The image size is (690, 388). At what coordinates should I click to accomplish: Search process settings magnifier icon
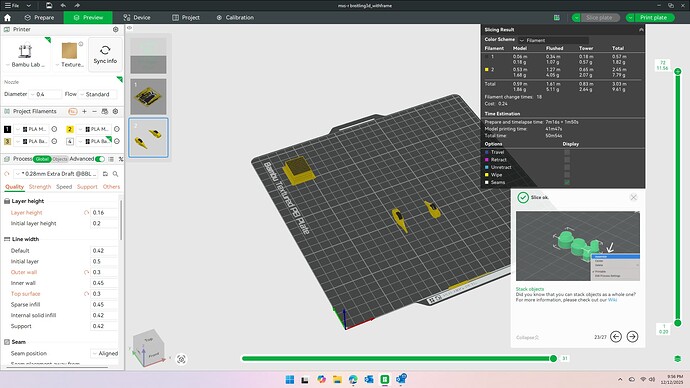[115, 174]
